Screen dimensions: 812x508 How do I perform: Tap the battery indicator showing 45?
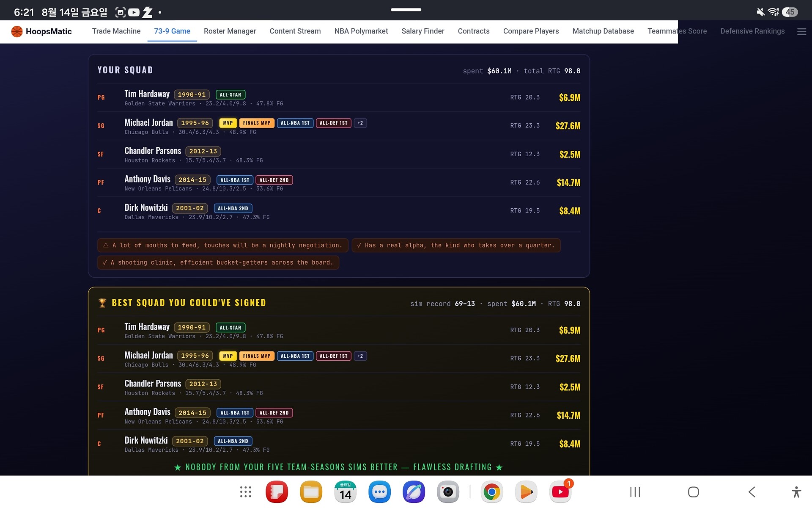tap(790, 12)
